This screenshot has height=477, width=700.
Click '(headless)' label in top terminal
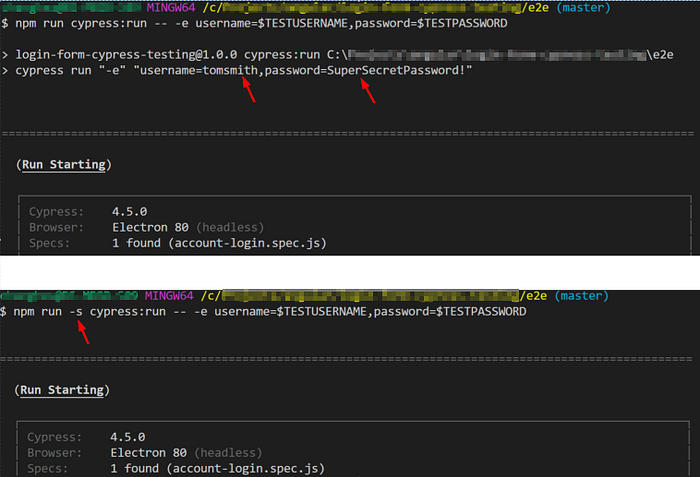pos(230,227)
